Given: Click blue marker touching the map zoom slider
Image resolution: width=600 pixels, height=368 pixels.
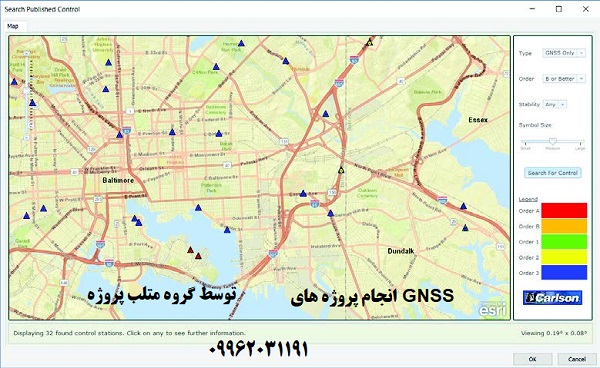Looking at the screenshot, I should [x=33, y=103].
